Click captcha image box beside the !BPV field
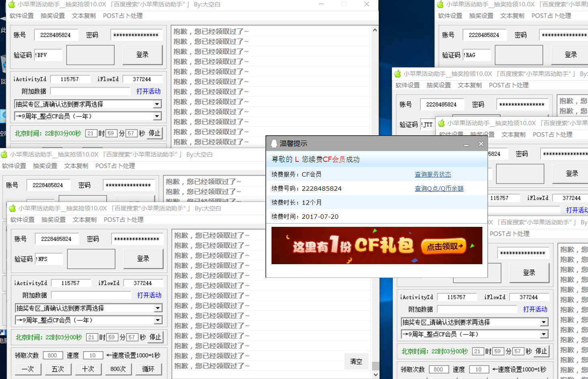The image size is (588, 379). 90,55
